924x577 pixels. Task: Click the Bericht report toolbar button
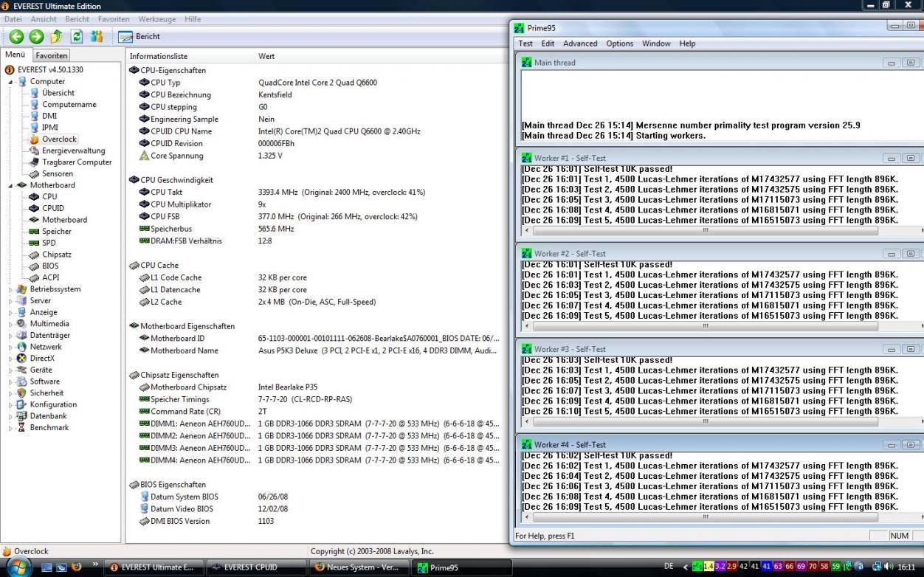pos(139,36)
